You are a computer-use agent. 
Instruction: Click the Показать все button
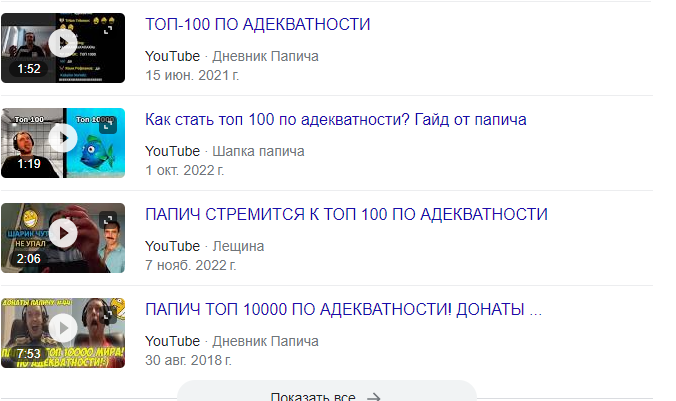click(327, 393)
